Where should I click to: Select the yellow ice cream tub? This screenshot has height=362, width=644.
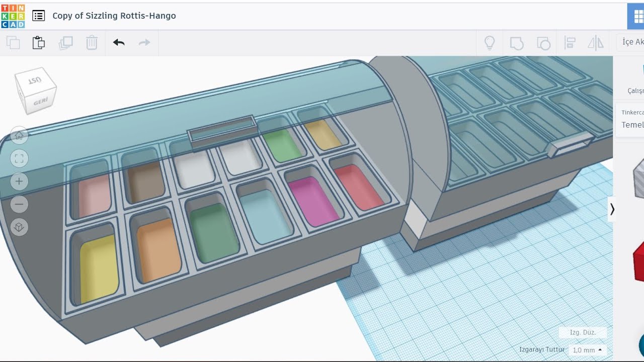pyautogui.click(x=100, y=269)
